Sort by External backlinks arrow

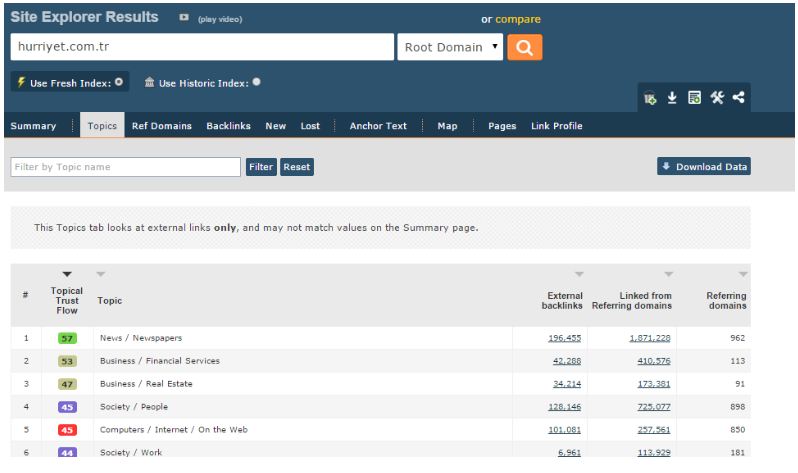point(579,274)
